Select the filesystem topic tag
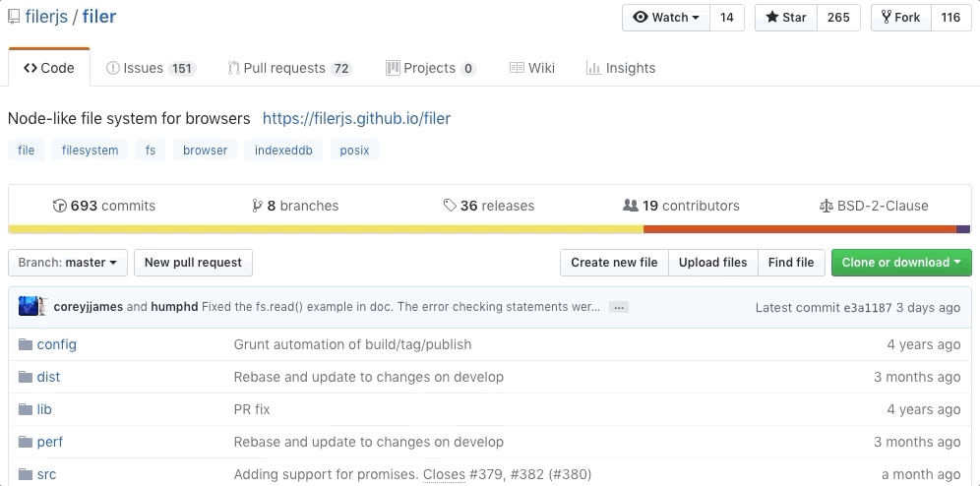The height and width of the screenshot is (486, 980). point(90,151)
